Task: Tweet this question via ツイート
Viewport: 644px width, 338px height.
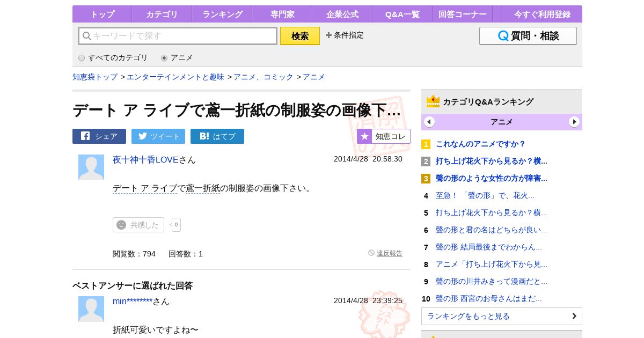Action: coord(158,136)
